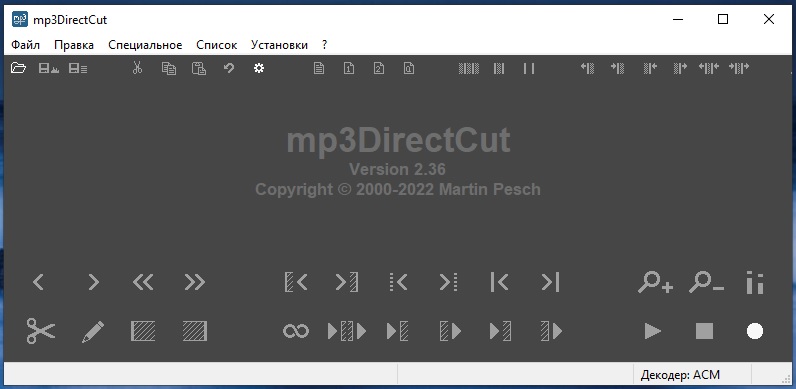Click the double right chevron fast-forward button
The image size is (796, 389).
[195, 282]
